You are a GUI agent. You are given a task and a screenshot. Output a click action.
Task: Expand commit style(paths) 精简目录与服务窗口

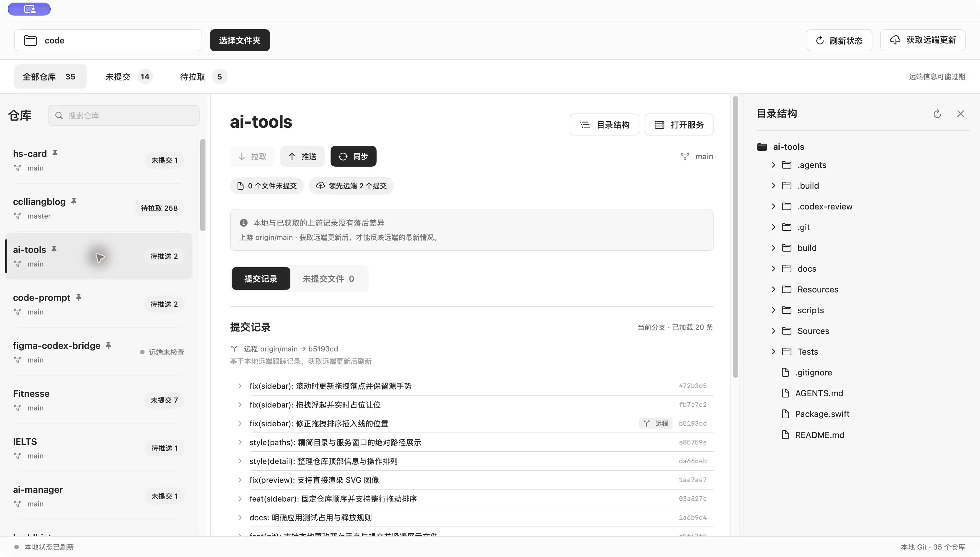(x=240, y=442)
